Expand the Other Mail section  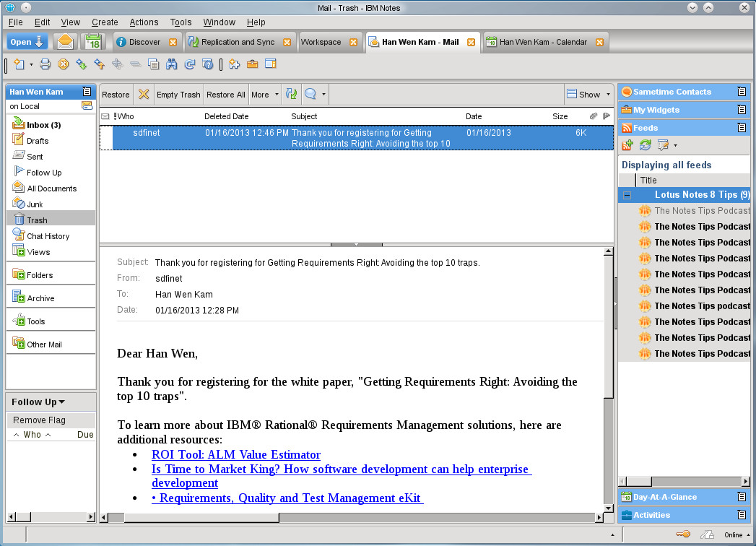tap(44, 345)
